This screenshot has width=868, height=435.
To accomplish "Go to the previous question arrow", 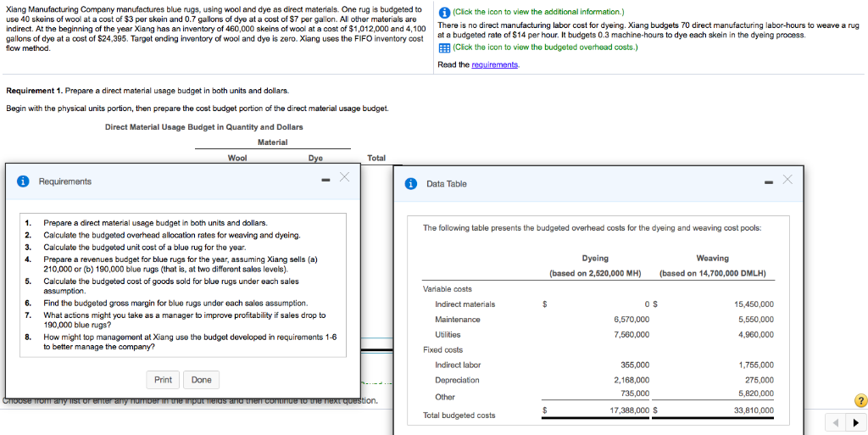I will (x=836, y=423).
